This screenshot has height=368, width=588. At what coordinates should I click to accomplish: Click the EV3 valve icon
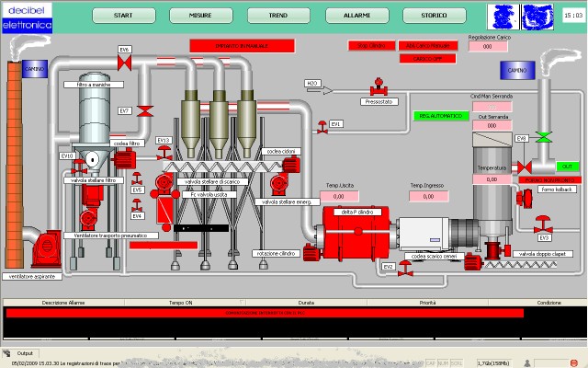click(544, 222)
